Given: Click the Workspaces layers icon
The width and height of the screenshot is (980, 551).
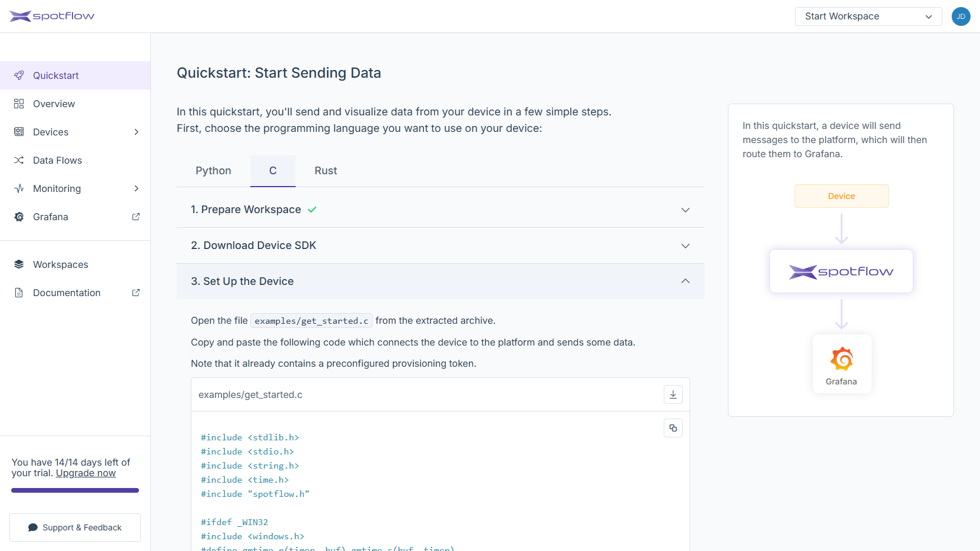Looking at the screenshot, I should [x=19, y=264].
